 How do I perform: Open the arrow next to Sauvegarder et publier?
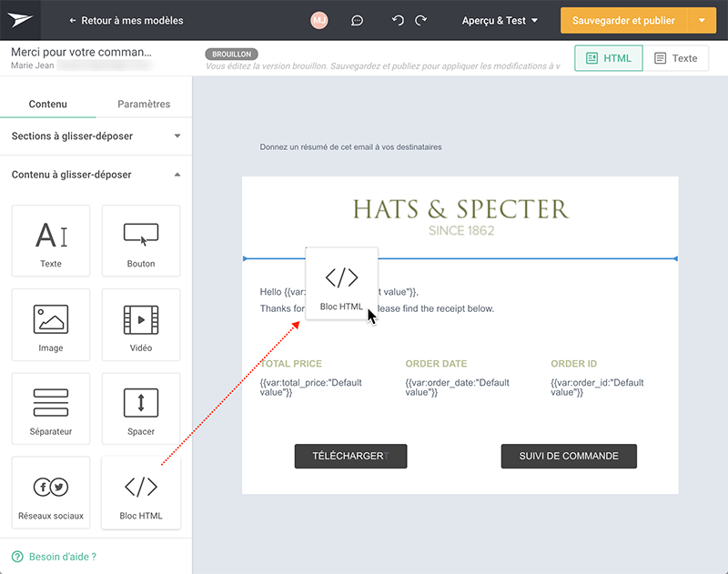[x=702, y=20]
